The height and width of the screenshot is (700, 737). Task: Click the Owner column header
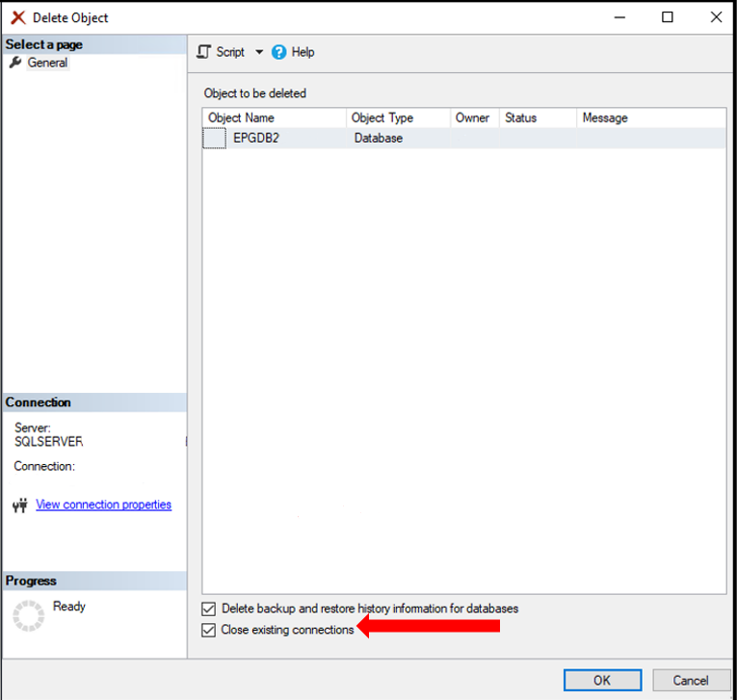click(x=475, y=117)
